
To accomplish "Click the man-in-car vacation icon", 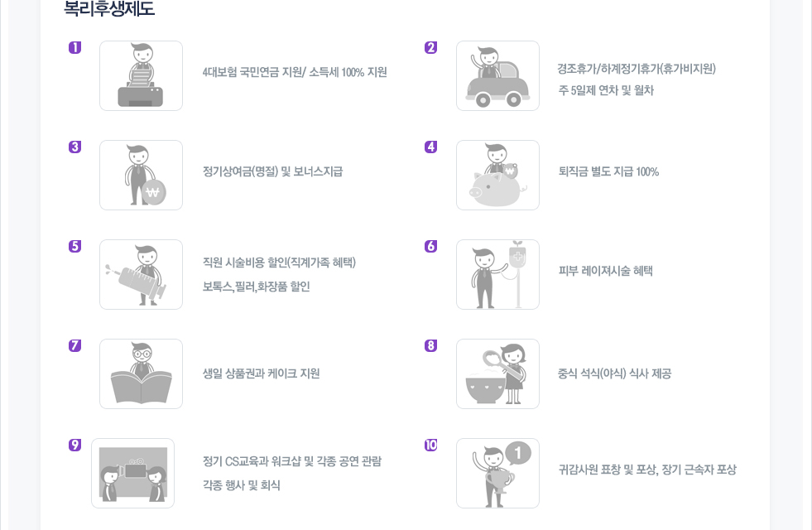I will point(497,75).
